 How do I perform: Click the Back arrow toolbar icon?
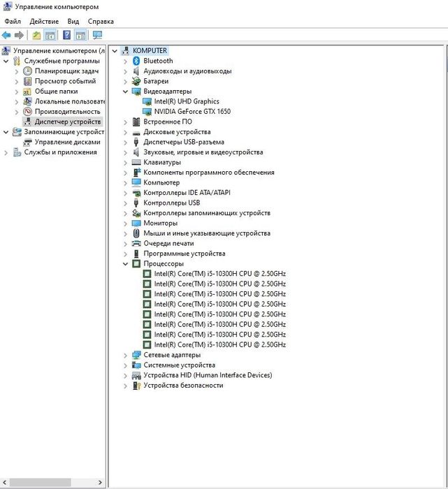pyautogui.click(x=6, y=35)
